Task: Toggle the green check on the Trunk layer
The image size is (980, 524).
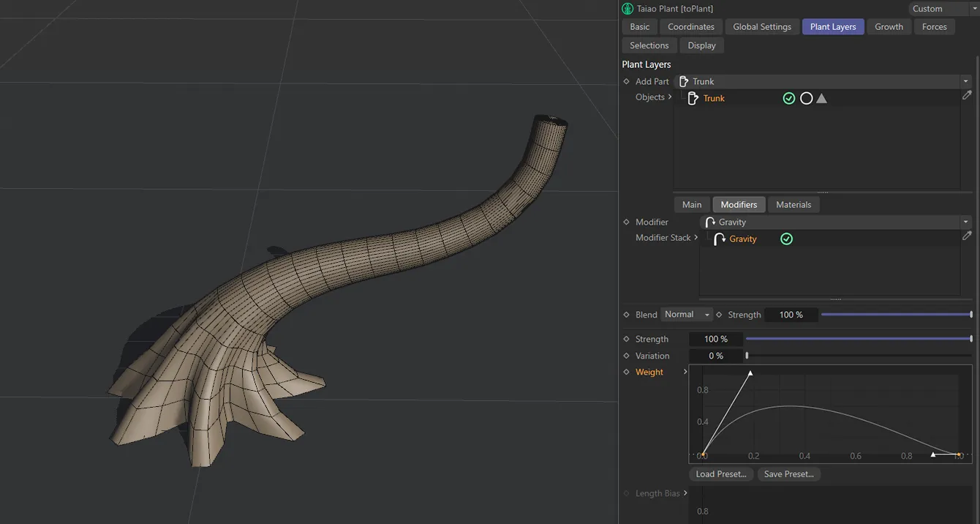Action: tap(788, 97)
